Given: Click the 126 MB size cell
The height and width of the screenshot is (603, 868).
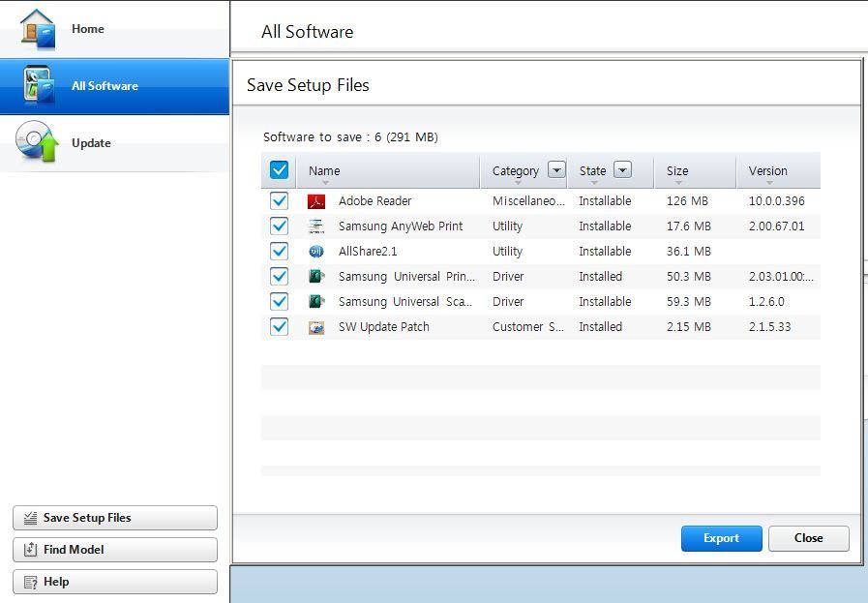Looking at the screenshot, I should point(687,201).
